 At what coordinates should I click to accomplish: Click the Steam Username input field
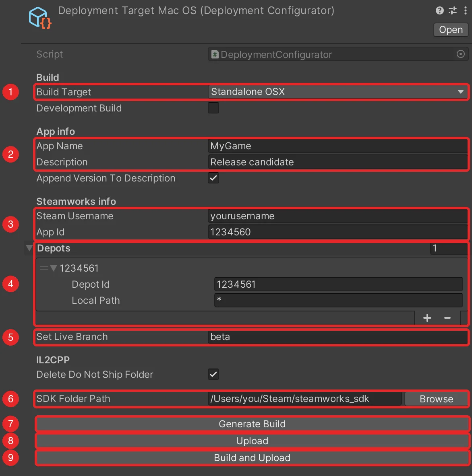click(x=337, y=216)
